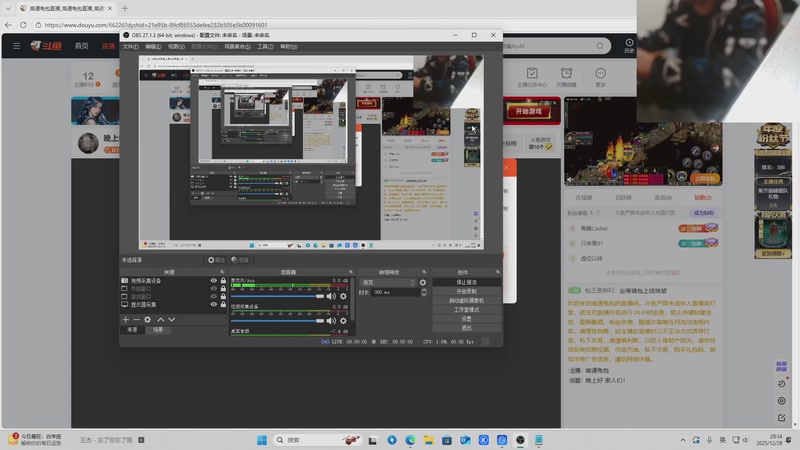Adjust the 视频采集设备 volume slider
Screen dimensions: 800x450
point(278,321)
